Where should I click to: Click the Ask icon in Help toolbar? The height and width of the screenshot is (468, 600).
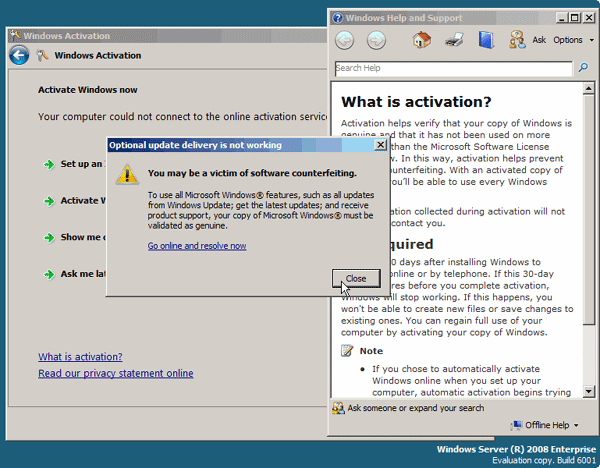coord(517,41)
